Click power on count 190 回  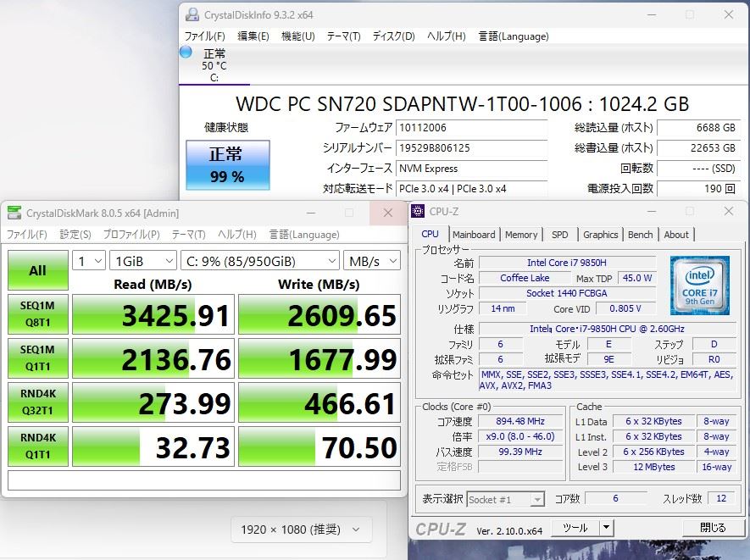click(699, 189)
